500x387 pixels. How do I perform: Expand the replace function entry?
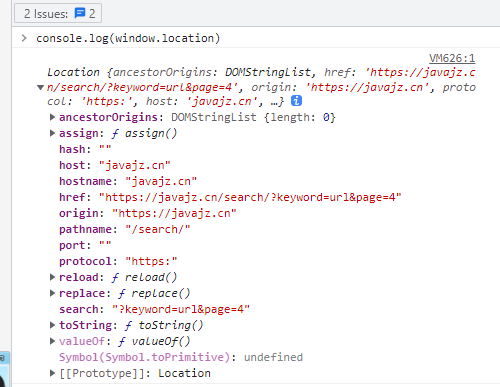point(52,293)
